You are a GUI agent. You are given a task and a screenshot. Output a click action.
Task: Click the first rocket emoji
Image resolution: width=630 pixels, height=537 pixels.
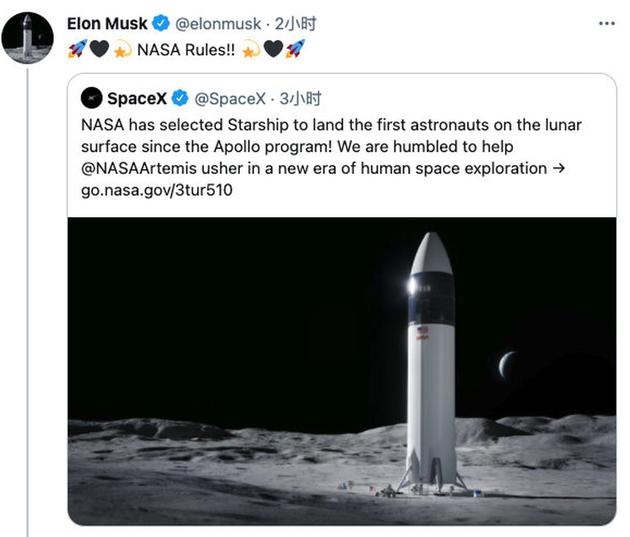coord(78,49)
